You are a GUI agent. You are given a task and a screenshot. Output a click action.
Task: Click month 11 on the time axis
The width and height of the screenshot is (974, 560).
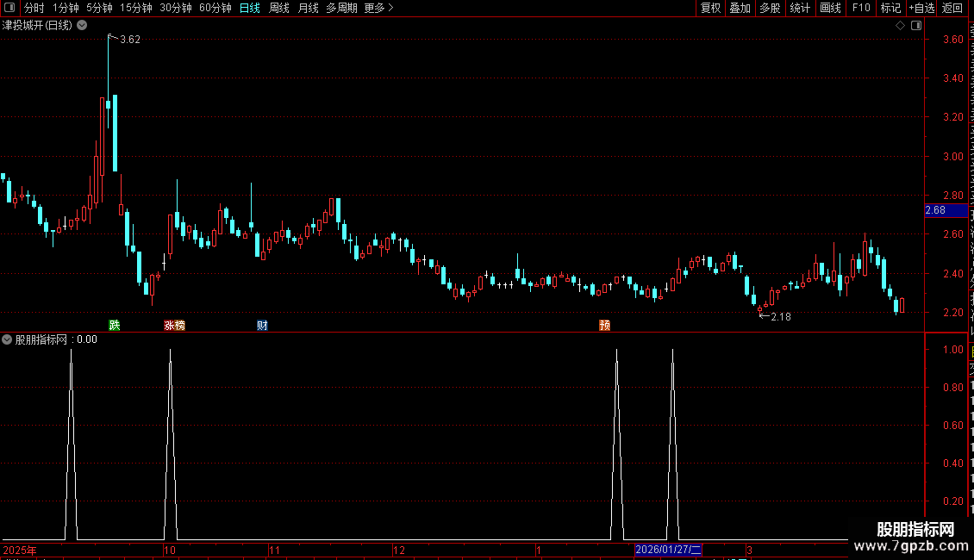tap(275, 550)
